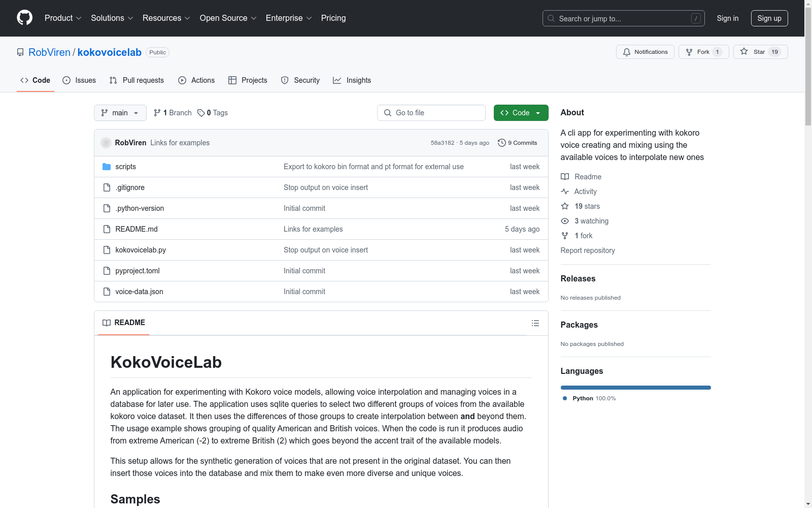Expand the Open Source menu
Viewport: 812px width, 508px height.
pyautogui.click(x=228, y=18)
